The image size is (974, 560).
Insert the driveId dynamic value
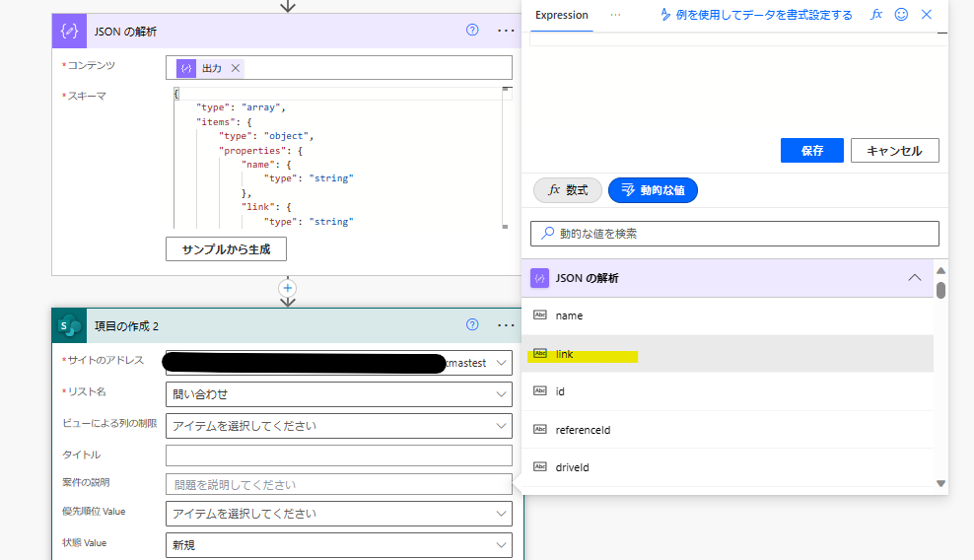coord(728,467)
